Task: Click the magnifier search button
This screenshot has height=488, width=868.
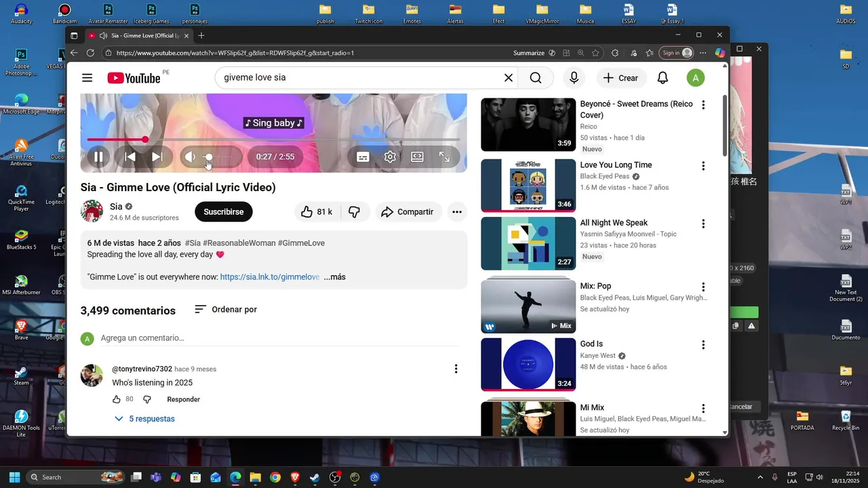Action: click(x=536, y=78)
